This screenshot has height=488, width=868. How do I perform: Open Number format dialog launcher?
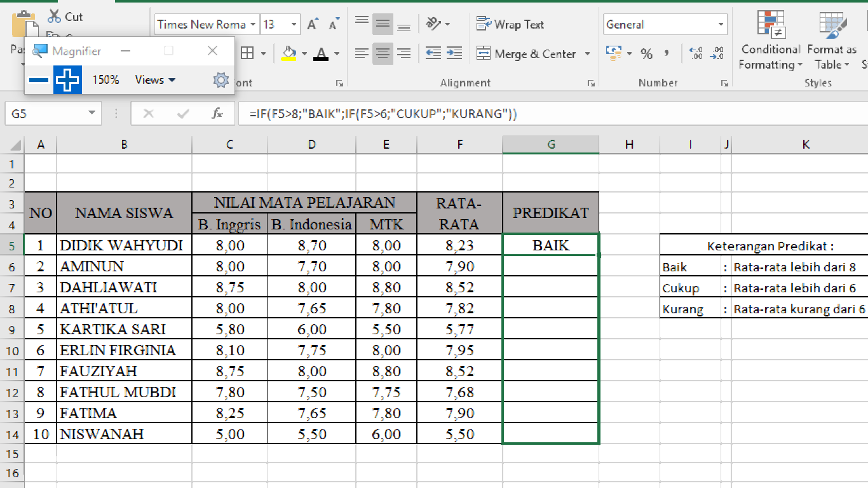point(724,83)
